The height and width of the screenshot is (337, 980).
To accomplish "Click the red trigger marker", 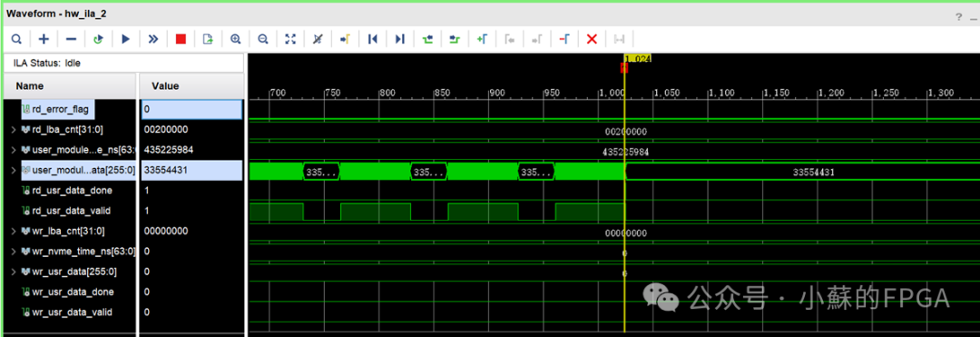I will point(624,67).
